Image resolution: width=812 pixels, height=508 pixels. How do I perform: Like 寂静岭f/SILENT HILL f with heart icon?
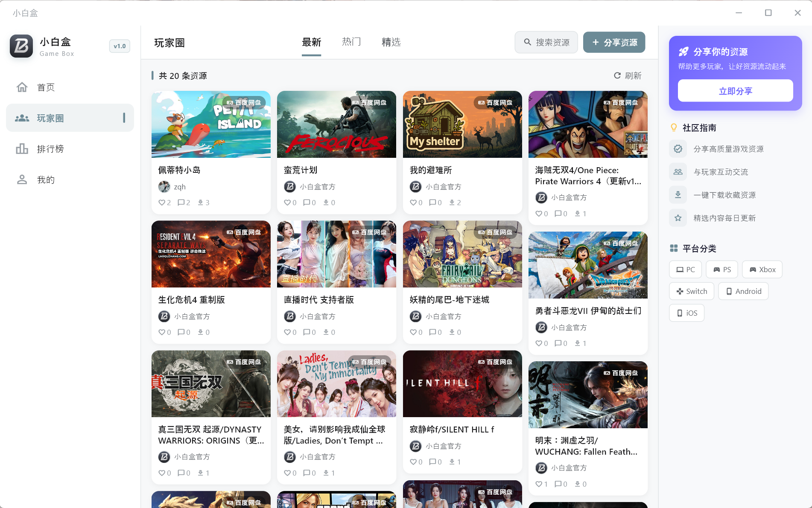pos(413,462)
